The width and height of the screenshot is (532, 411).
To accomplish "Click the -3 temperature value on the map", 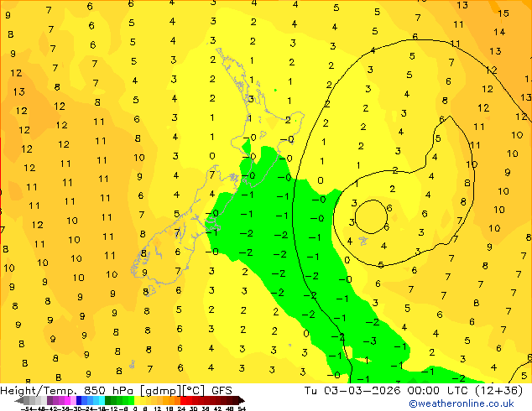I will click(370, 341).
